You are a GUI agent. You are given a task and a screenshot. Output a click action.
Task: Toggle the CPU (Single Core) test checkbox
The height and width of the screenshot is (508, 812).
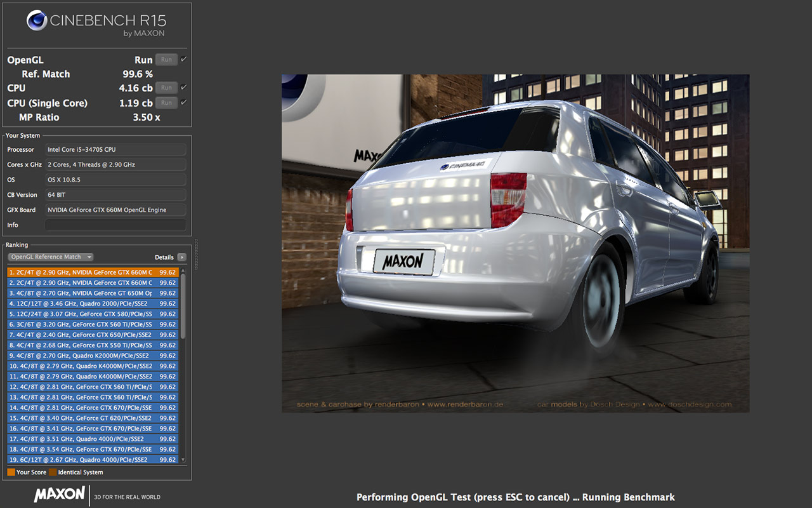183,102
